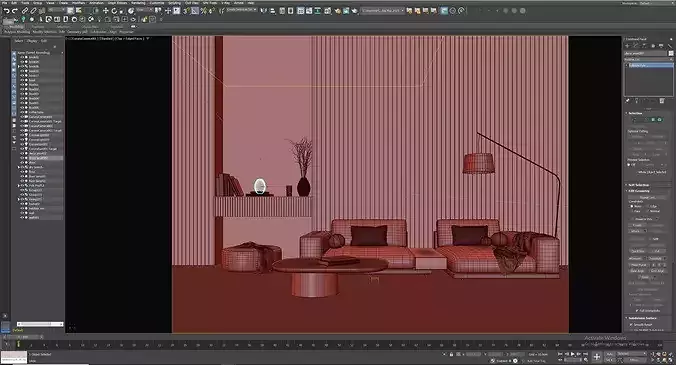Switch to the Object Paint ribbon tab
The image size is (676, 365).
coord(90,27)
